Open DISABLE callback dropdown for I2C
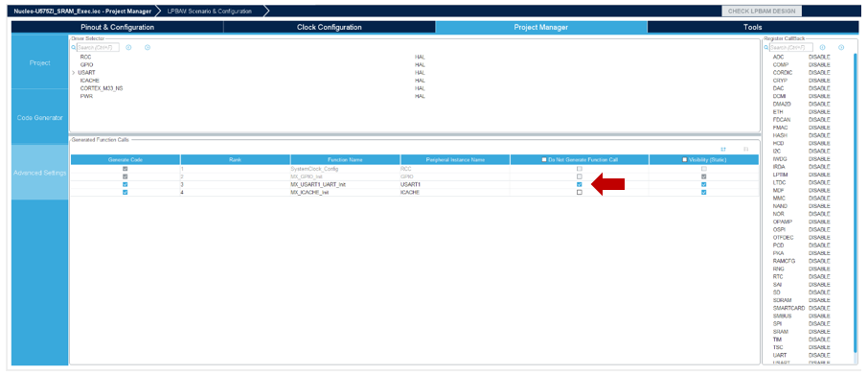Screen dimensions: 868x376 point(819,151)
